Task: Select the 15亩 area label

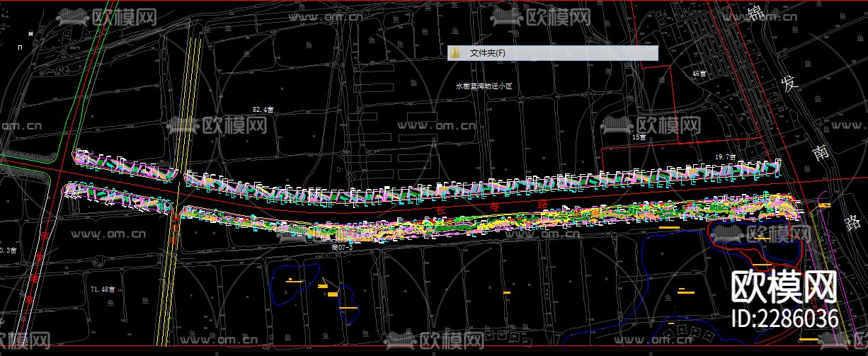Action: coord(639,137)
